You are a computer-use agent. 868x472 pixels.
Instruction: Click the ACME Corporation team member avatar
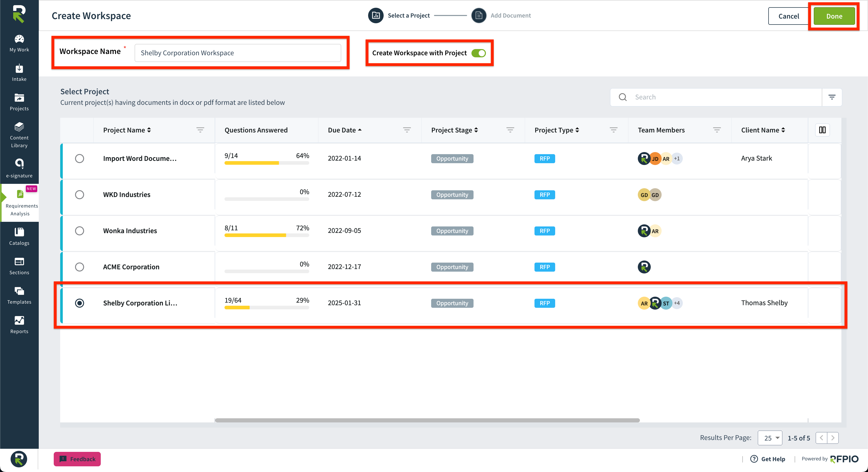pyautogui.click(x=644, y=267)
